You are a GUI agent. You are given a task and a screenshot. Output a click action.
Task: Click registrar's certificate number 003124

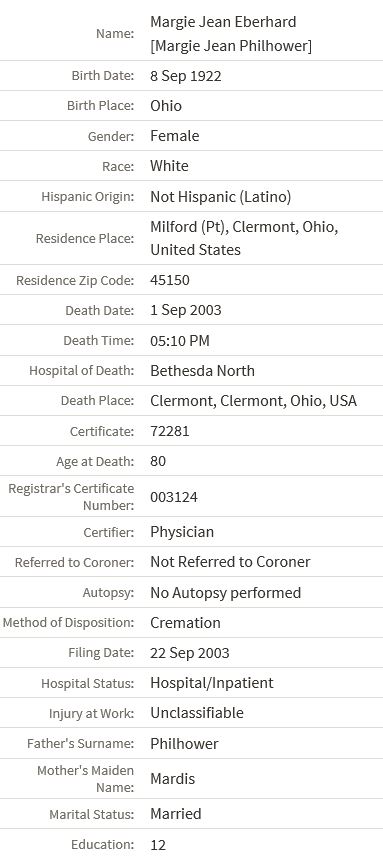174,497
